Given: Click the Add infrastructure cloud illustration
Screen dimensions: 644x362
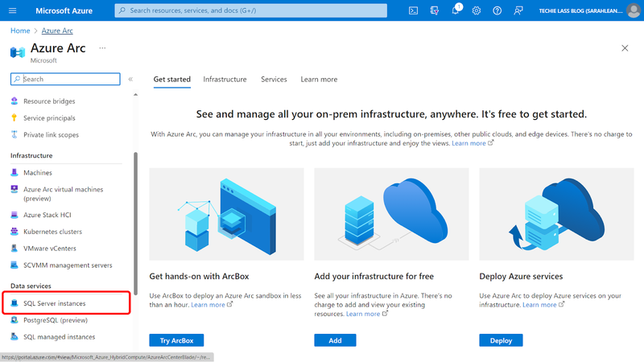Looking at the screenshot, I should 391,214.
